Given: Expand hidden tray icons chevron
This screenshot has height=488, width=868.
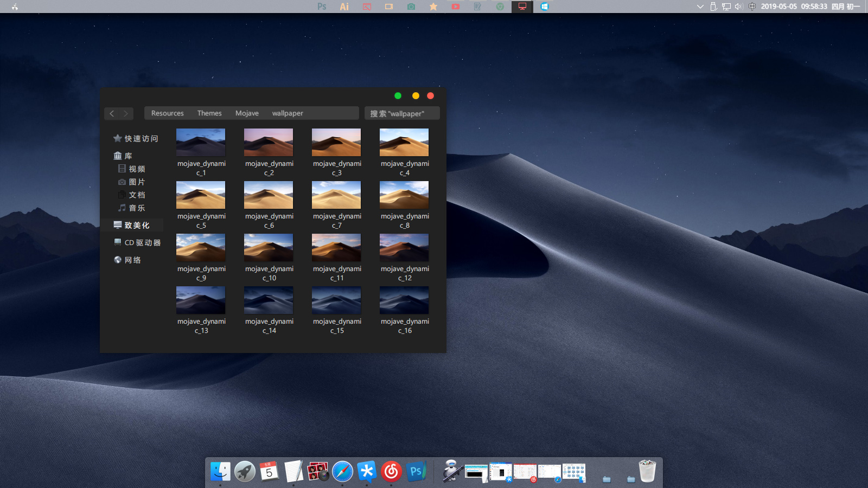Looking at the screenshot, I should coord(700,7).
